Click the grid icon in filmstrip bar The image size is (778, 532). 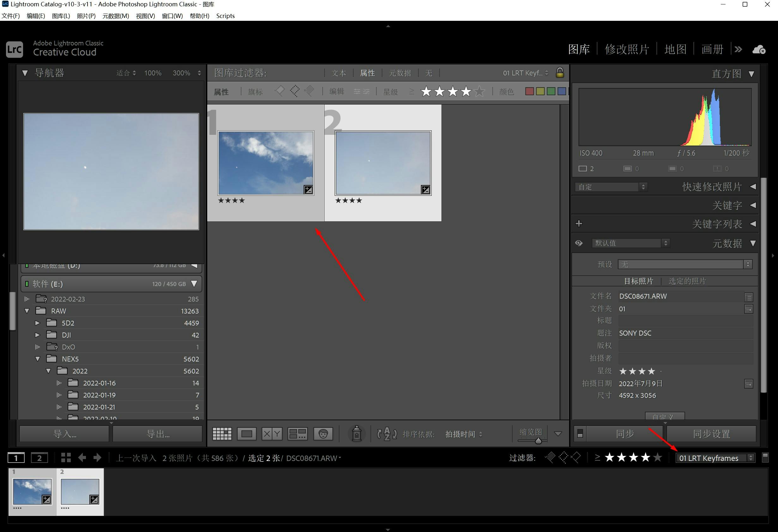(66, 457)
